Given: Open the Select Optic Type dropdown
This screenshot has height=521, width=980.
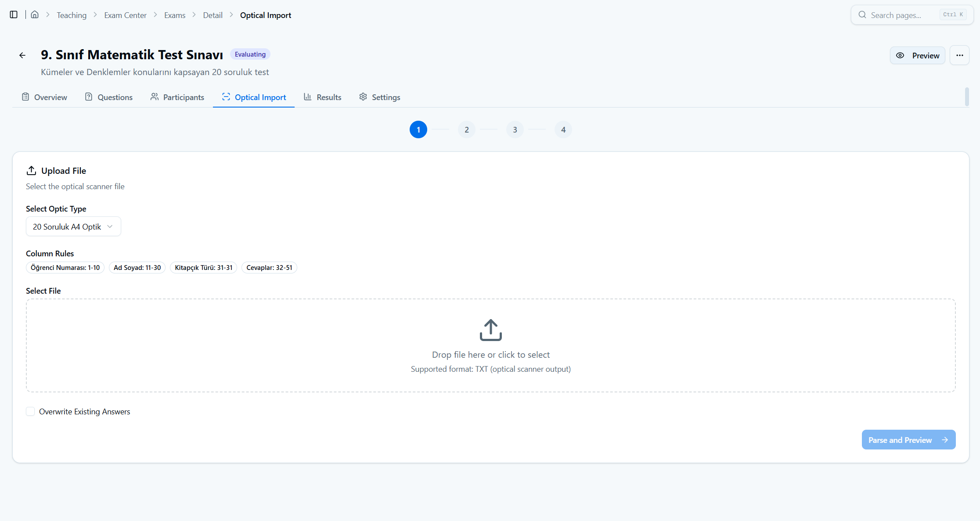Looking at the screenshot, I should (x=73, y=226).
